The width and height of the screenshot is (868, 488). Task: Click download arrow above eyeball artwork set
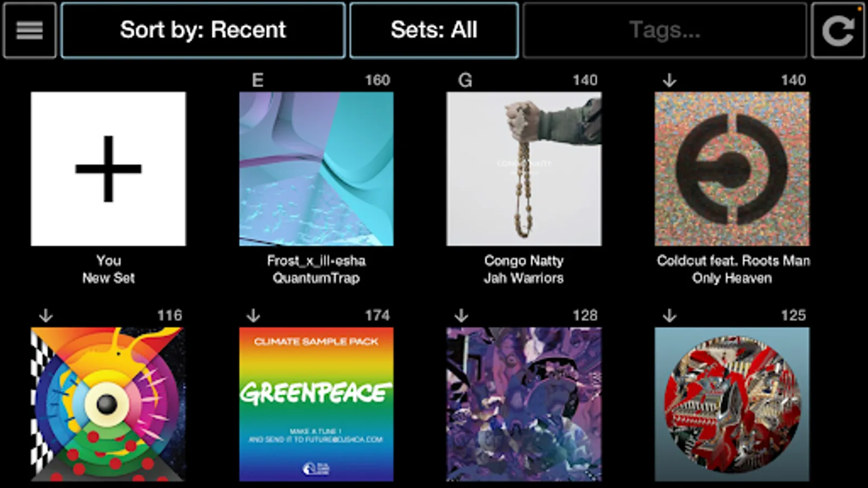coord(46,315)
